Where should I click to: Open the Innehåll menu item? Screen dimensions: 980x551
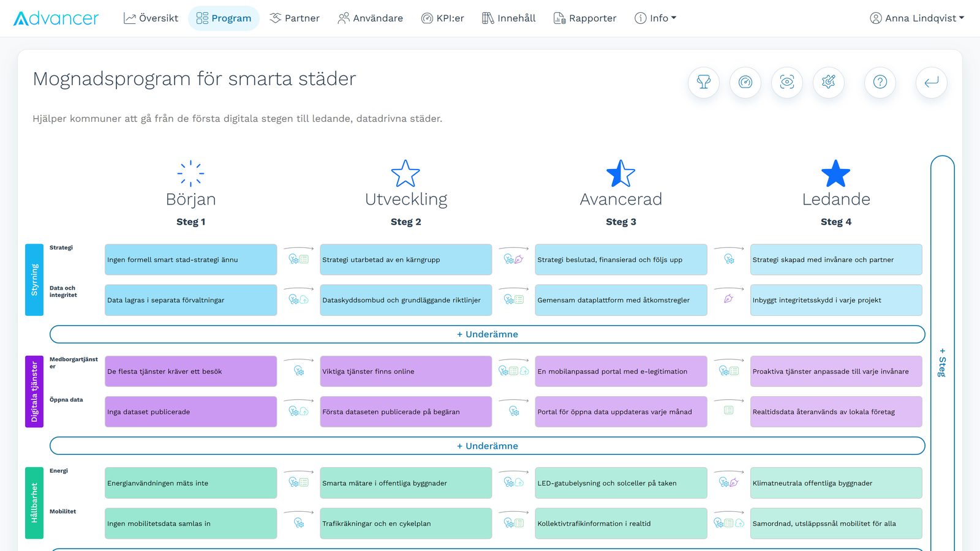point(508,18)
